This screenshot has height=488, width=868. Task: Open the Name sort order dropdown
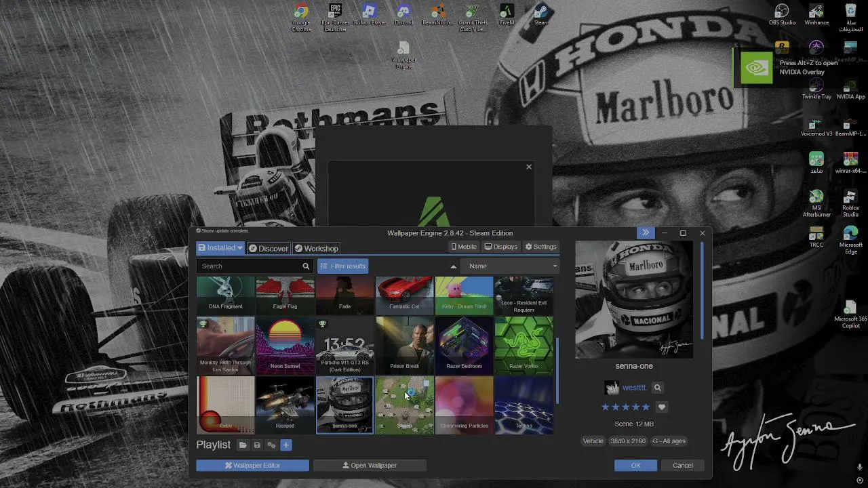pyautogui.click(x=509, y=266)
